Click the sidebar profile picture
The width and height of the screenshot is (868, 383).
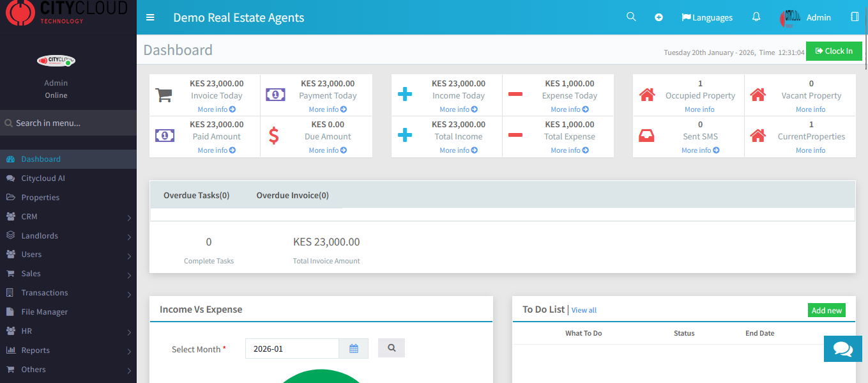pos(56,61)
